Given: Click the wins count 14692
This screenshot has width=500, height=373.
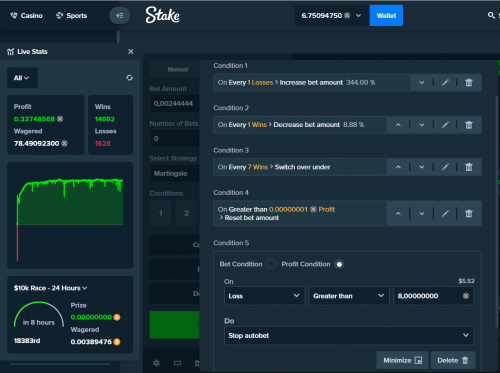Looking at the screenshot, I should pyautogui.click(x=105, y=119).
